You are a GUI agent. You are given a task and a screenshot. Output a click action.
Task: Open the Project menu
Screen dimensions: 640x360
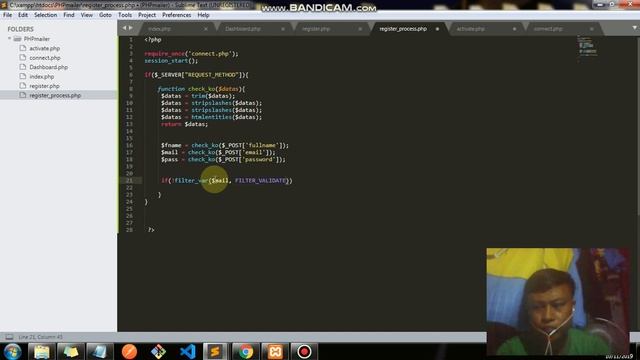(x=147, y=15)
